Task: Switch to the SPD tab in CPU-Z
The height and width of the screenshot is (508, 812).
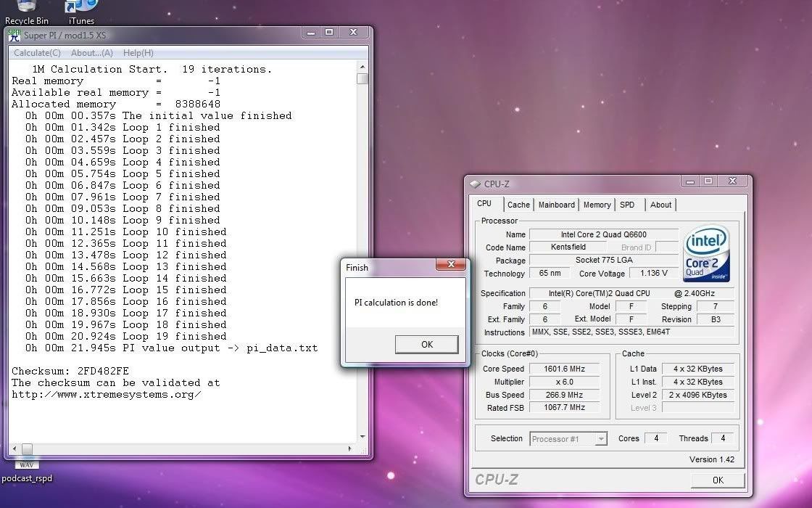Action: pos(627,205)
